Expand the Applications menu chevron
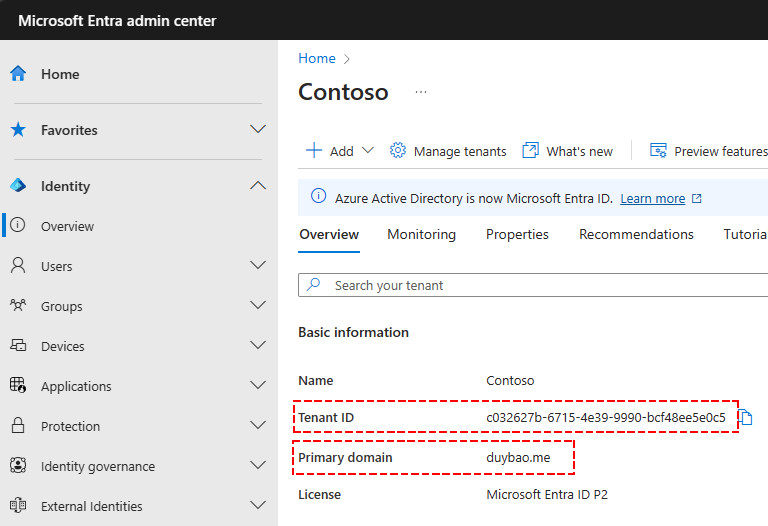This screenshot has width=768, height=526. (258, 385)
